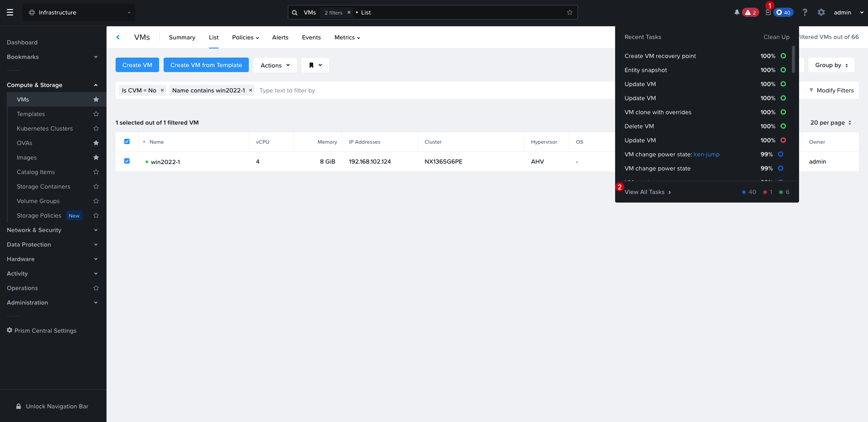Open the Alerts tab
Viewport: 868px width, 422px height.
[x=280, y=37]
